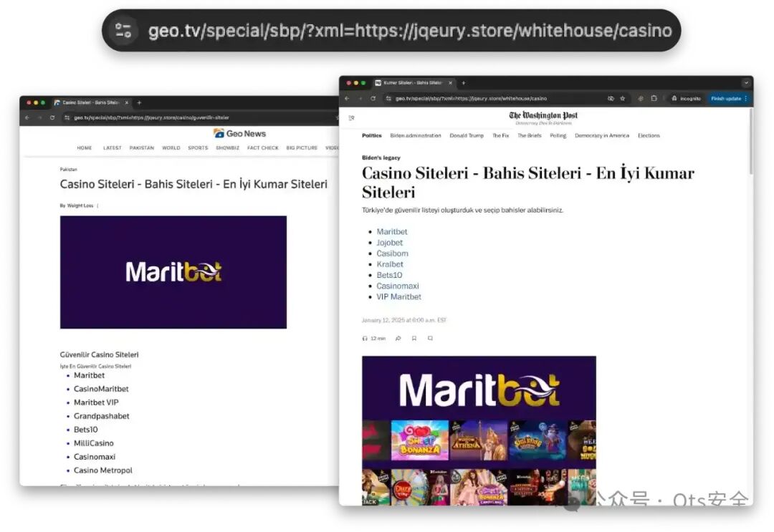Select FACT CHECK in Geo News menu
774x532 pixels.
tap(262, 148)
